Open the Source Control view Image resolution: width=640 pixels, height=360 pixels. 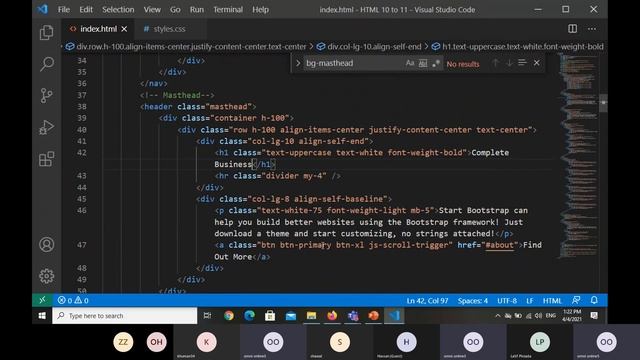point(47,96)
